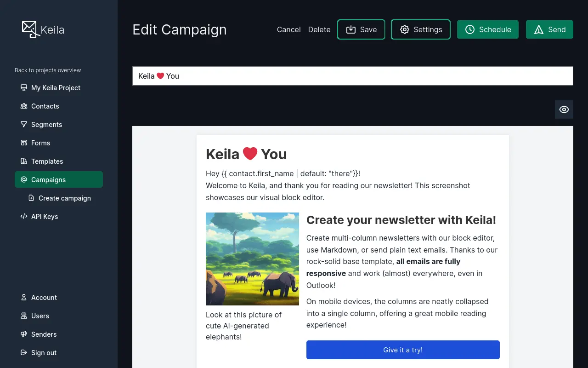Go to the Segments page
Image resolution: width=588 pixels, height=368 pixels.
[59, 124]
